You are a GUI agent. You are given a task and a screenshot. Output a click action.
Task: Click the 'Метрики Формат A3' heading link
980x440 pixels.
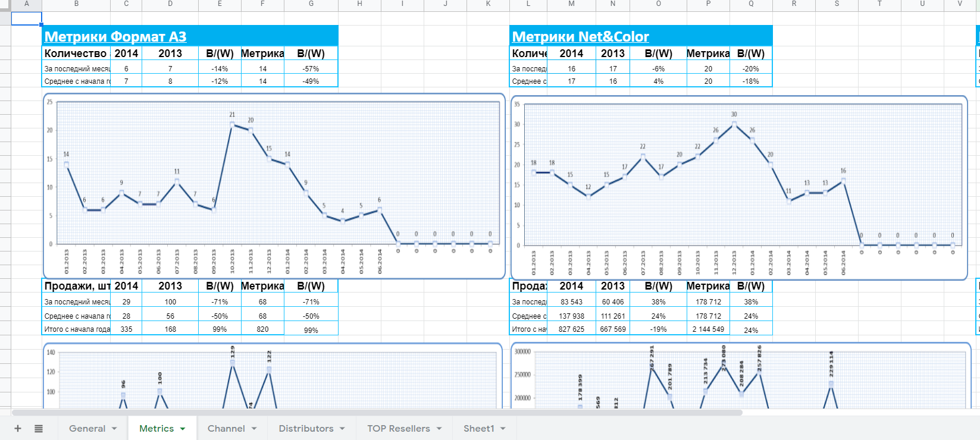(115, 37)
